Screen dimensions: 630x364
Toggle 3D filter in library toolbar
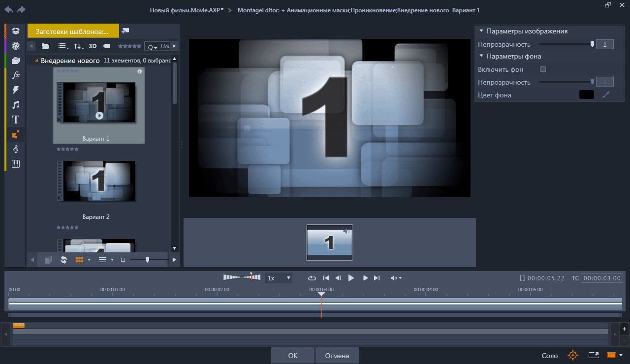pyautogui.click(x=93, y=46)
